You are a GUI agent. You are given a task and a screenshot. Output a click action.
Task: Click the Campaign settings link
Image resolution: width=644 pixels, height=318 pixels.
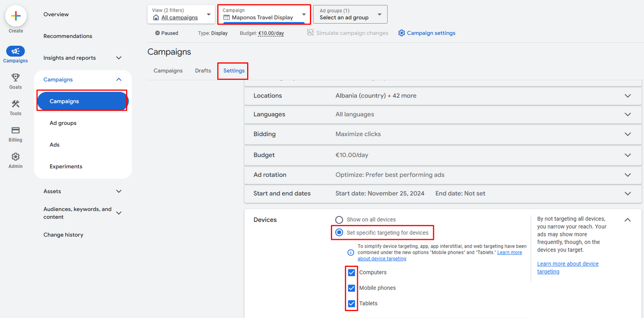tap(431, 33)
